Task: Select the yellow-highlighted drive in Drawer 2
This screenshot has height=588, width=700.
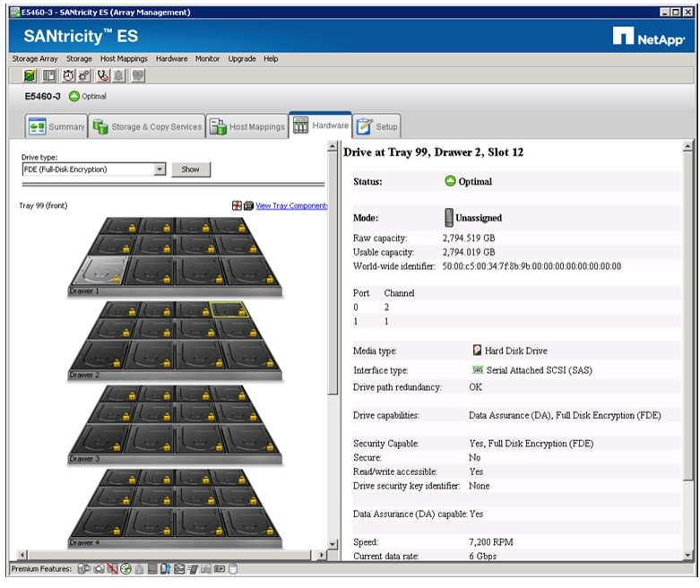Action: [229, 309]
